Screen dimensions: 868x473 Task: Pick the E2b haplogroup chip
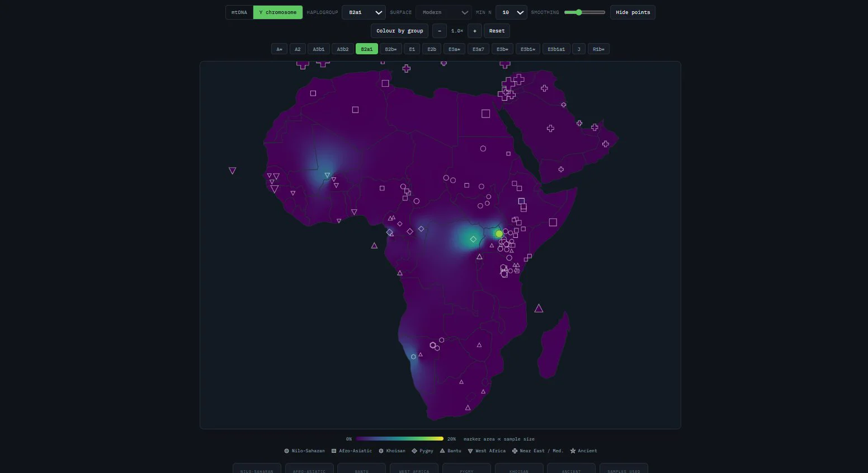(432, 49)
